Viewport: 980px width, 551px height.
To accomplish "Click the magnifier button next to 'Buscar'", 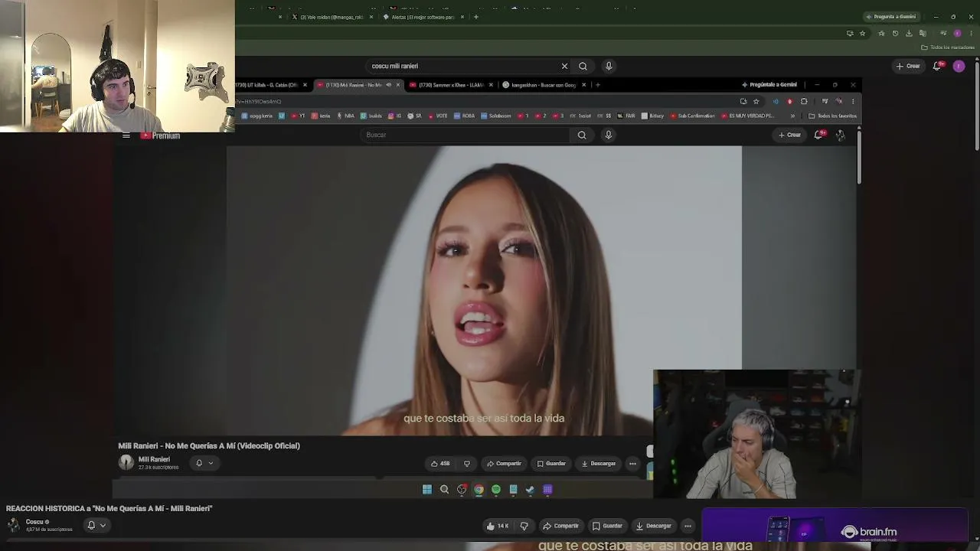I will pyautogui.click(x=582, y=135).
